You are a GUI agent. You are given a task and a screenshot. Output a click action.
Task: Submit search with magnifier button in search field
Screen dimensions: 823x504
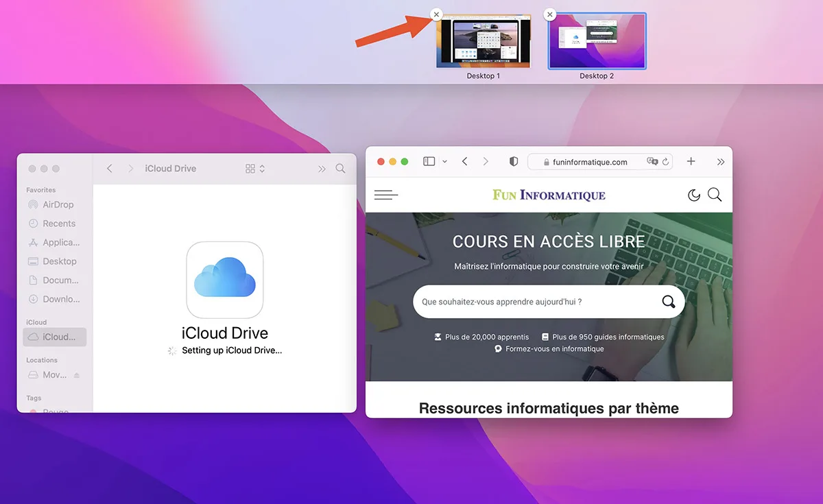pyautogui.click(x=668, y=302)
